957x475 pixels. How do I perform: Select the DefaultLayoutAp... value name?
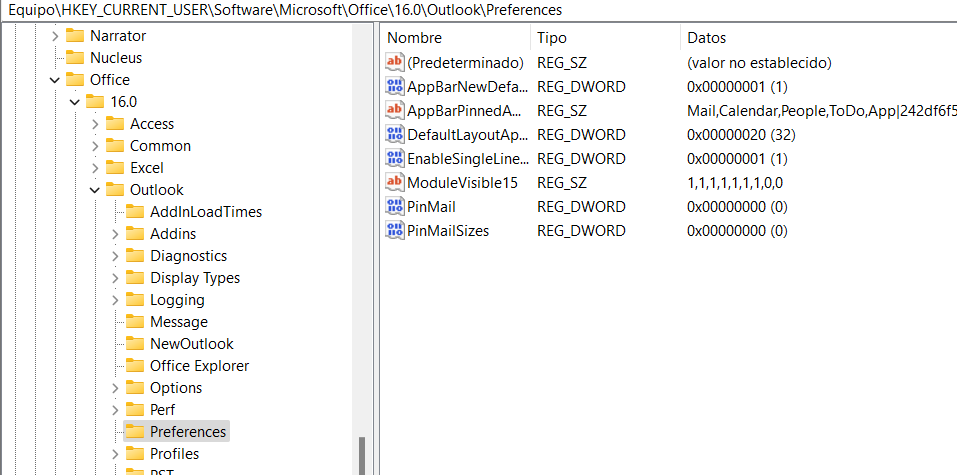click(x=468, y=134)
